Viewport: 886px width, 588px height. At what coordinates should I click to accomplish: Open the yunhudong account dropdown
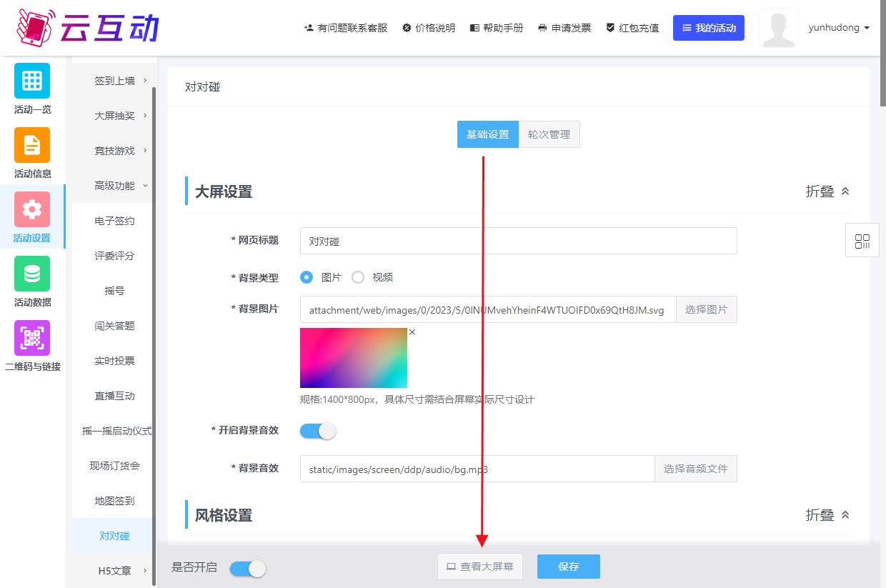pyautogui.click(x=839, y=28)
